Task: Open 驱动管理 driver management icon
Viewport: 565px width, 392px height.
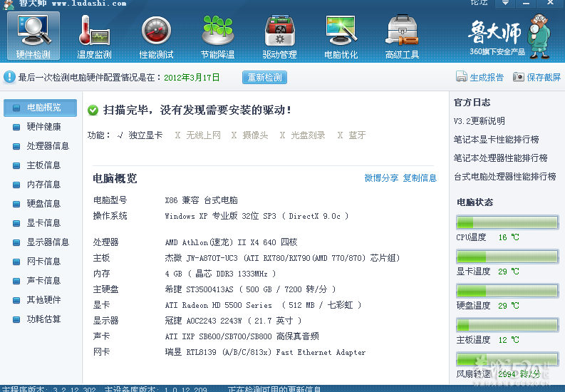Action: pos(279,36)
